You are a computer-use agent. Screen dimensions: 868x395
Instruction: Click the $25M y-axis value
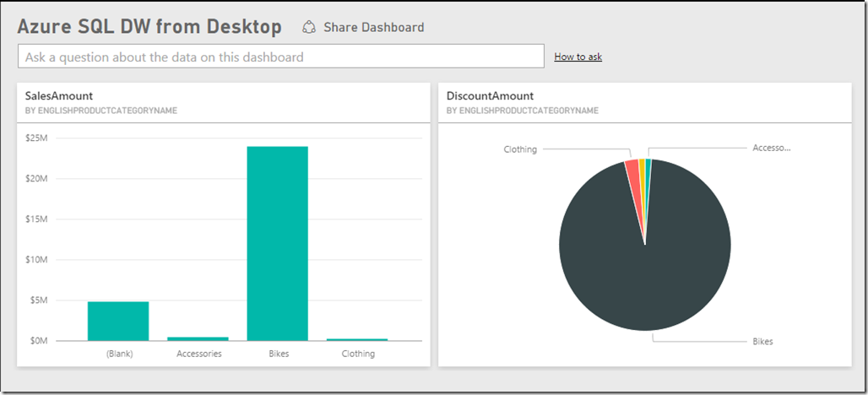[36, 138]
